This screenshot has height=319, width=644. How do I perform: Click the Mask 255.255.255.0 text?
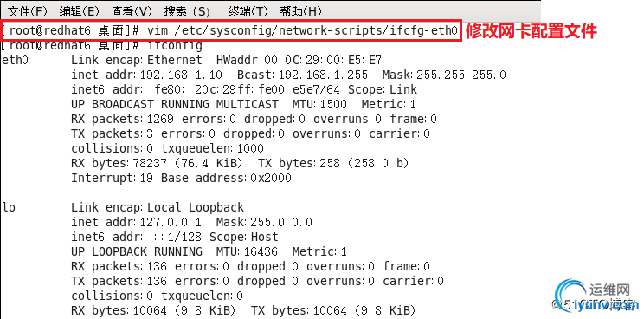point(444,75)
